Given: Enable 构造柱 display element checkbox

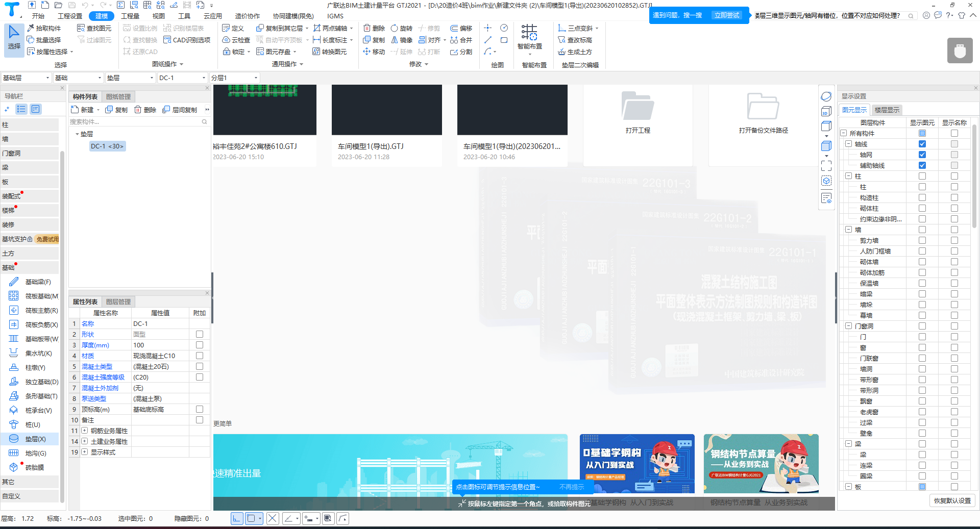Looking at the screenshot, I should (922, 197).
